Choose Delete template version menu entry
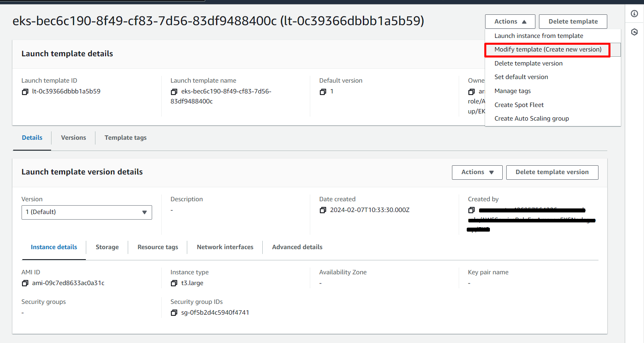This screenshot has height=343, width=644. [553, 63]
